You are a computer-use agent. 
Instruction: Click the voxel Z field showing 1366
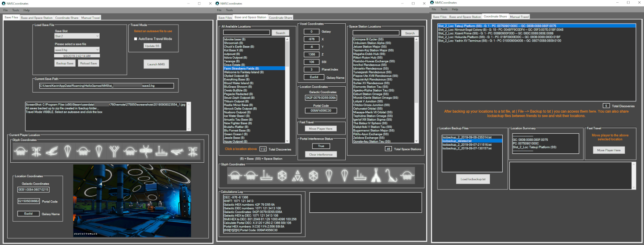click(x=311, y=54)
